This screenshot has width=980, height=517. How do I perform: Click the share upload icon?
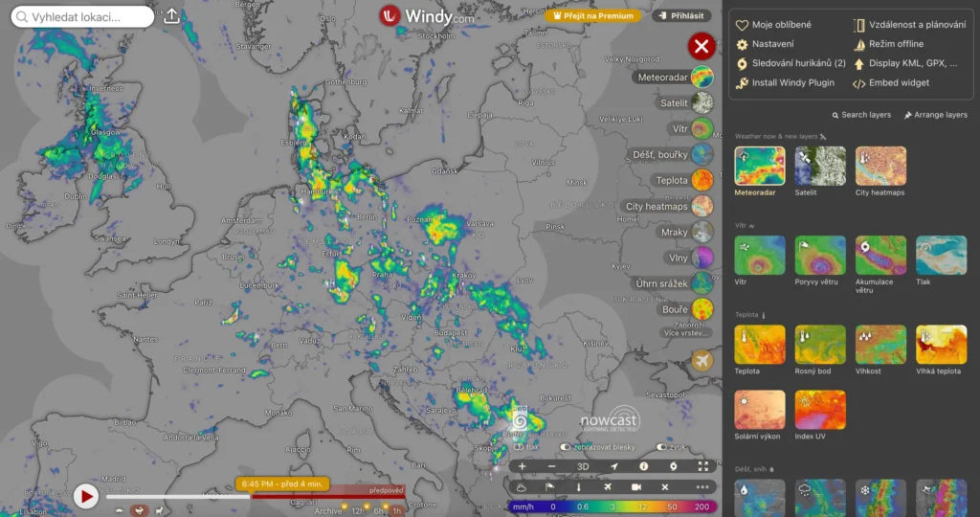pyautogui.click(x=171, y=16)
